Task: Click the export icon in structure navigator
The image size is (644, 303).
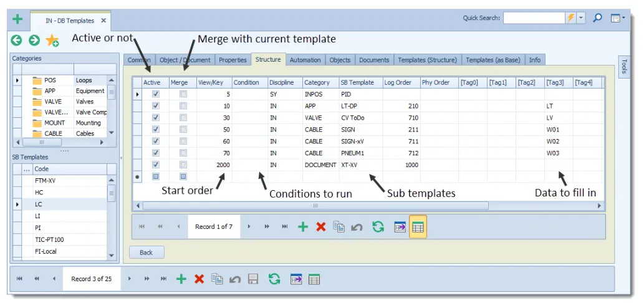Action: (x=400, y=227)
